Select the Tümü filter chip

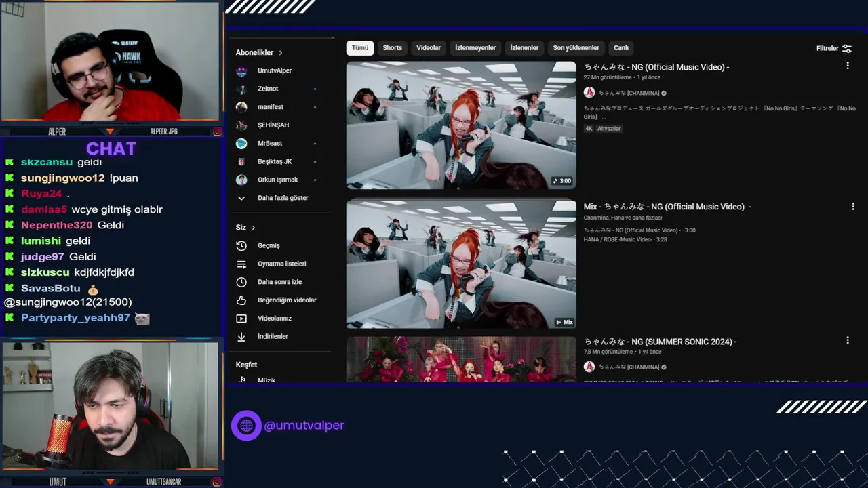click(360, 48)
